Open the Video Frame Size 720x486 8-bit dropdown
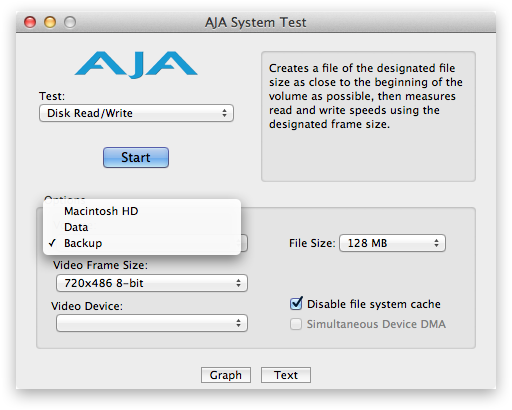 [x=152, y=283]
